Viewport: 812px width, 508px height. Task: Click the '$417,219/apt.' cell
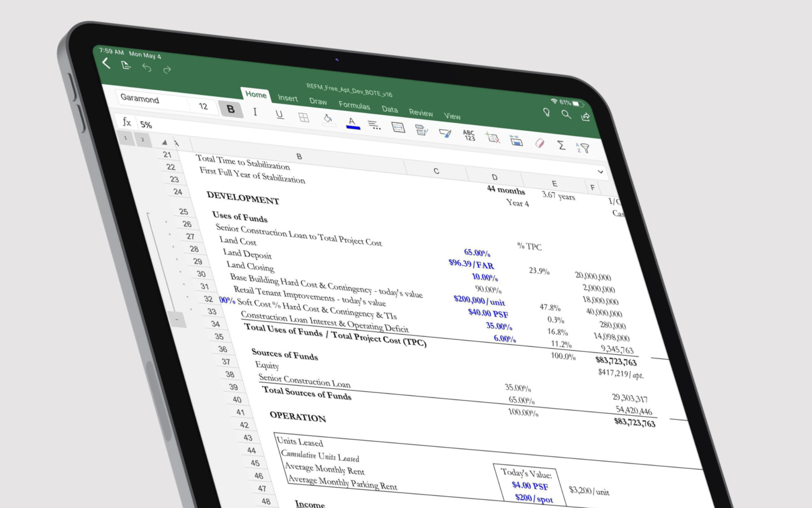621,373
